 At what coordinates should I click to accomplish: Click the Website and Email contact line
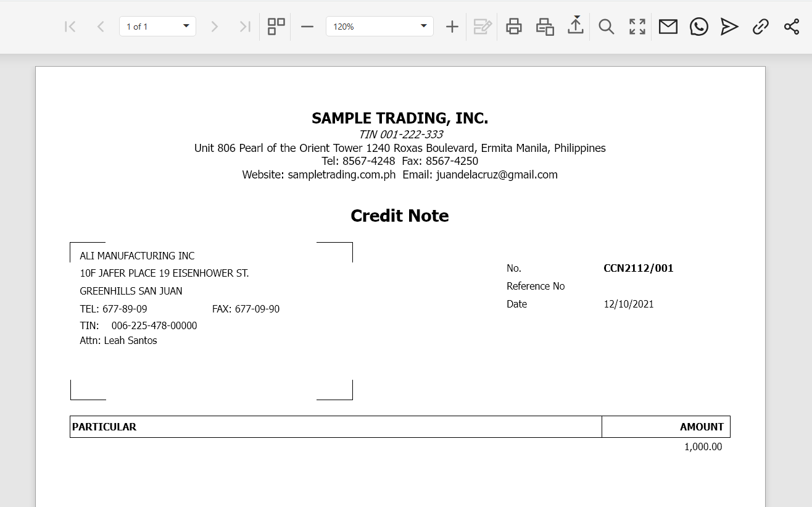tap(400, 175)
